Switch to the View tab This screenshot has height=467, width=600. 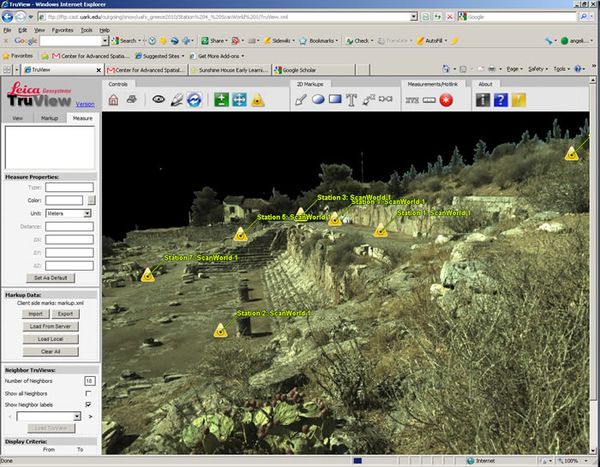coord(18,118)
